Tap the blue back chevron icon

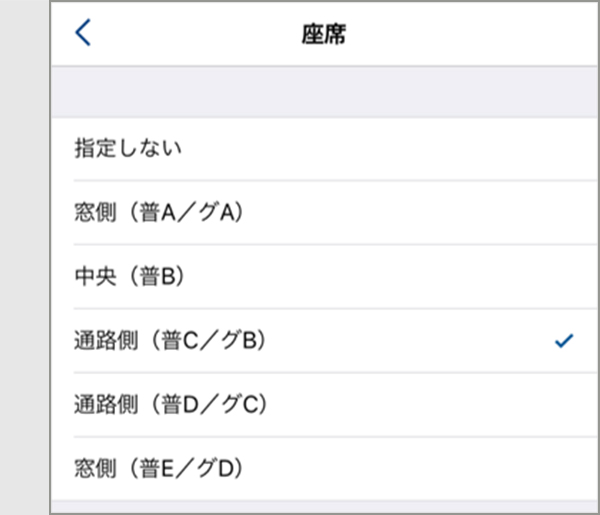[x=83, y=33]
